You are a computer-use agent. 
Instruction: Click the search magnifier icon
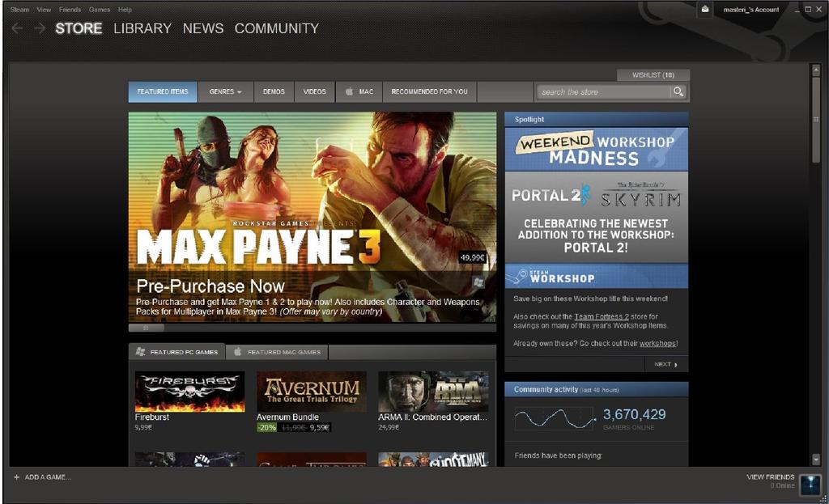coord(678,92)
